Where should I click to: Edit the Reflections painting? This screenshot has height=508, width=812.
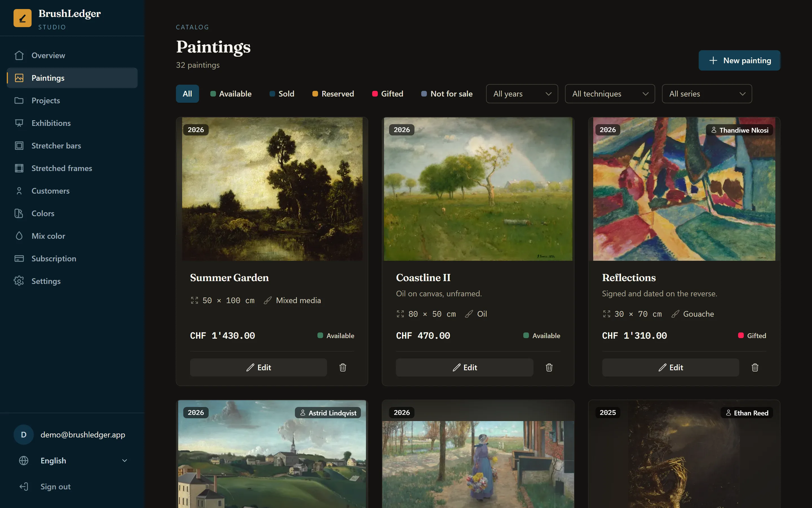coord(670,367)
